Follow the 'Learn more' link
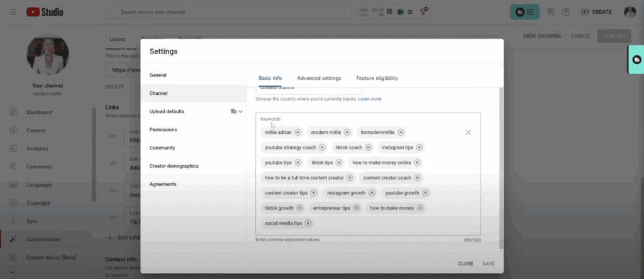Viewport: 644px width, 279px height. tap(370, 99)
